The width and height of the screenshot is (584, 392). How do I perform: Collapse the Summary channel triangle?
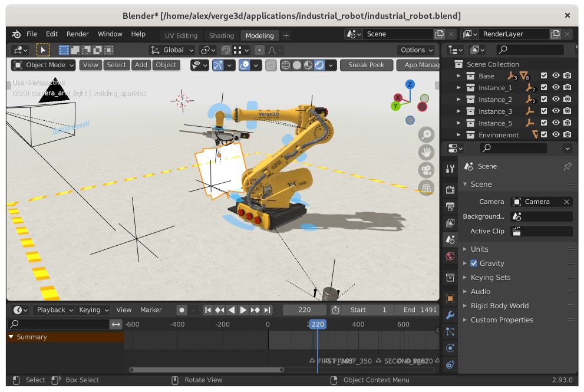click(11, 337)
